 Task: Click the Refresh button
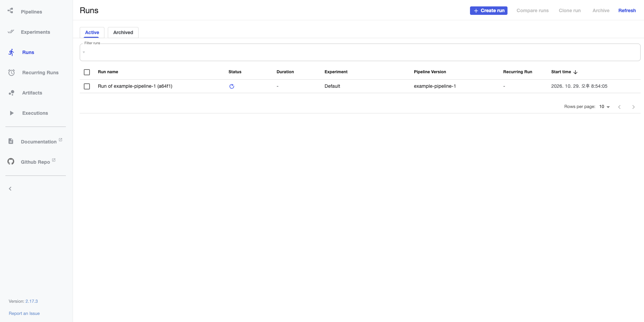[627, 10]
